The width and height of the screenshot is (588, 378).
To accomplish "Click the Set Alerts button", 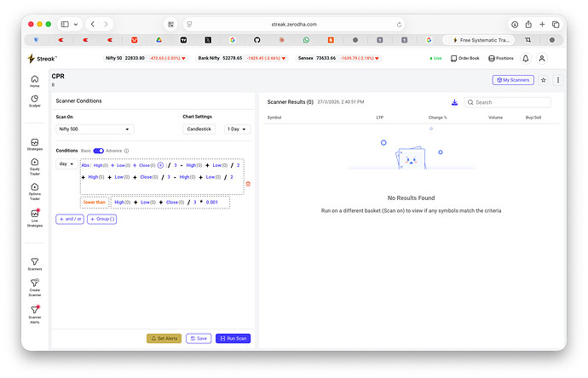I will tap(164, 338).
